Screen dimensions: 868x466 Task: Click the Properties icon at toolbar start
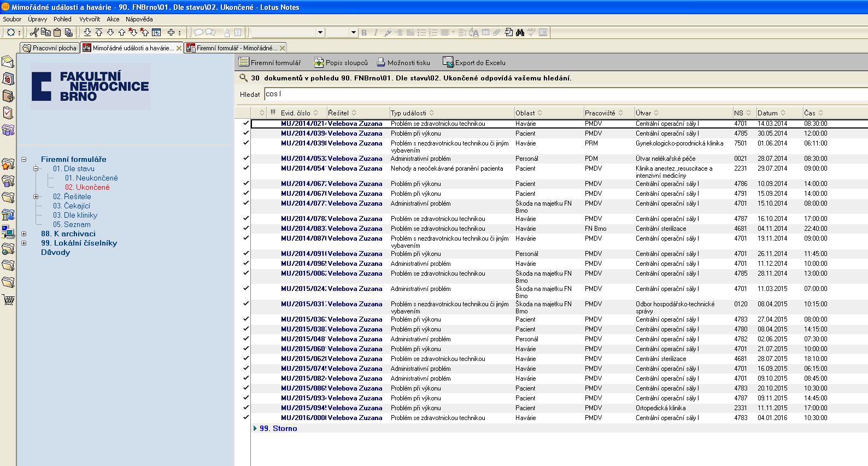pos(10,32)
